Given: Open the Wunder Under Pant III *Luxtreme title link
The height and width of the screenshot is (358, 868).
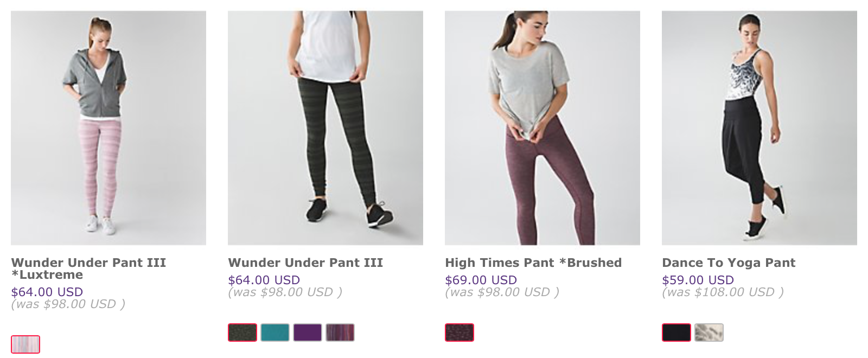Looking at the screenshot, I should 88,268.
